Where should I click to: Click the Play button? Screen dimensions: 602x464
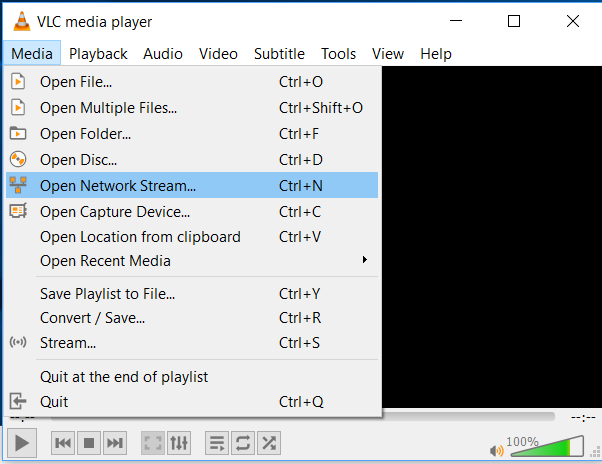(x=23, y=442)
